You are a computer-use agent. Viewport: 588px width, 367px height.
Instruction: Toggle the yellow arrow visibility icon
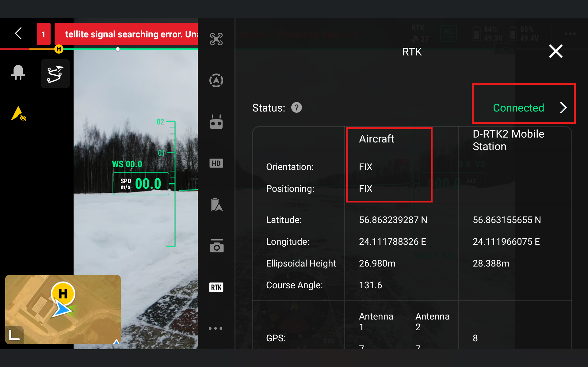[x=18, y=114]
